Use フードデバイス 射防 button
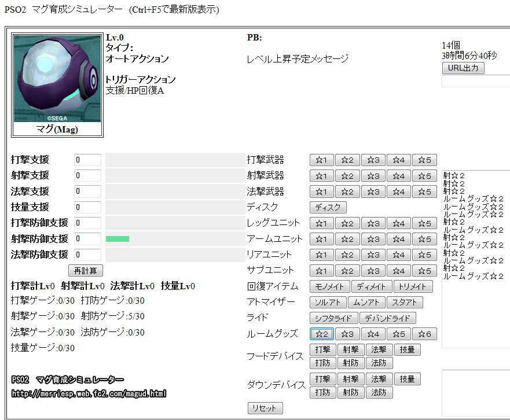This screenshot has width=510, height=420. (x=351, y=363)
